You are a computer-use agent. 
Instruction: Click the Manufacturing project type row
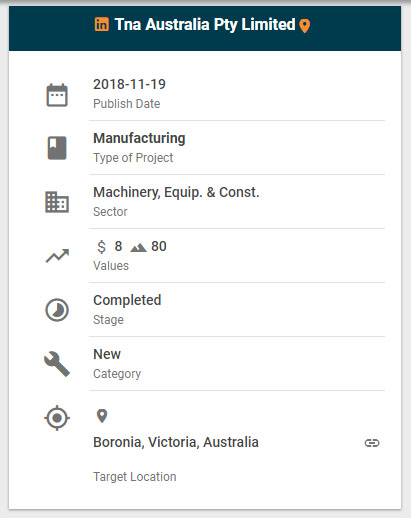coord(237,148)
